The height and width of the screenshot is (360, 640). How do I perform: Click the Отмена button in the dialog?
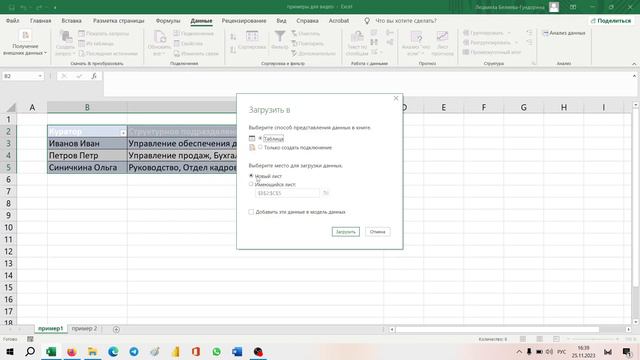378,232
